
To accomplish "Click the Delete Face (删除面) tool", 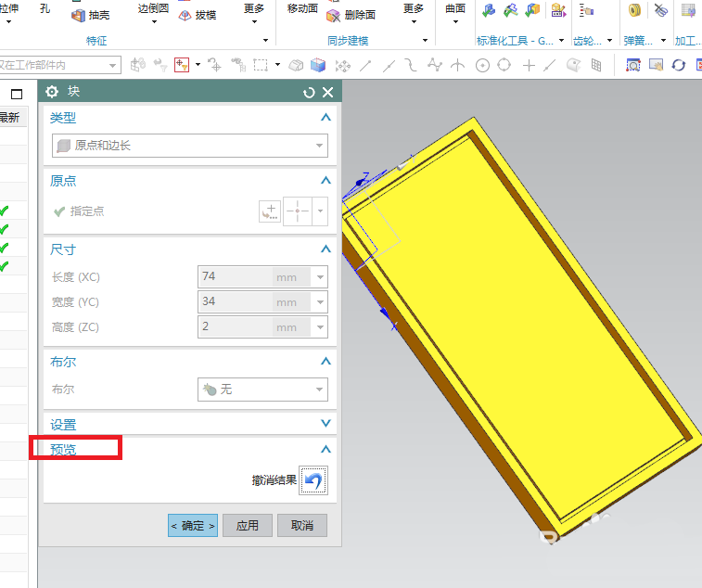I will coord(351,15).
